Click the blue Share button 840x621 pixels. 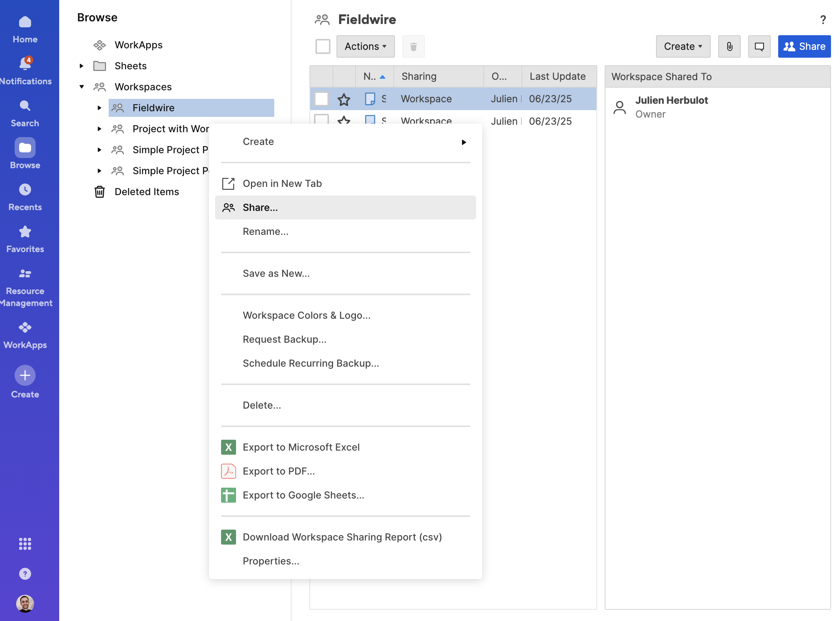click(804, 46)
